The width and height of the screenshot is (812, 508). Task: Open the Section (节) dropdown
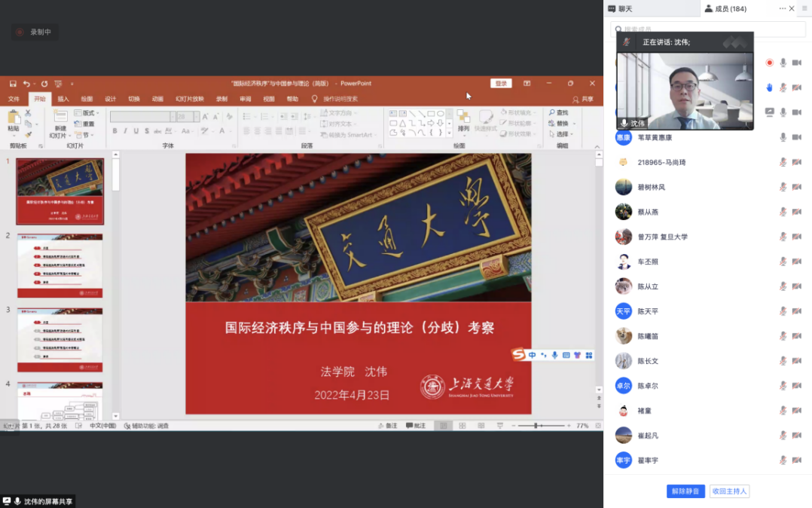coord(85,135)
